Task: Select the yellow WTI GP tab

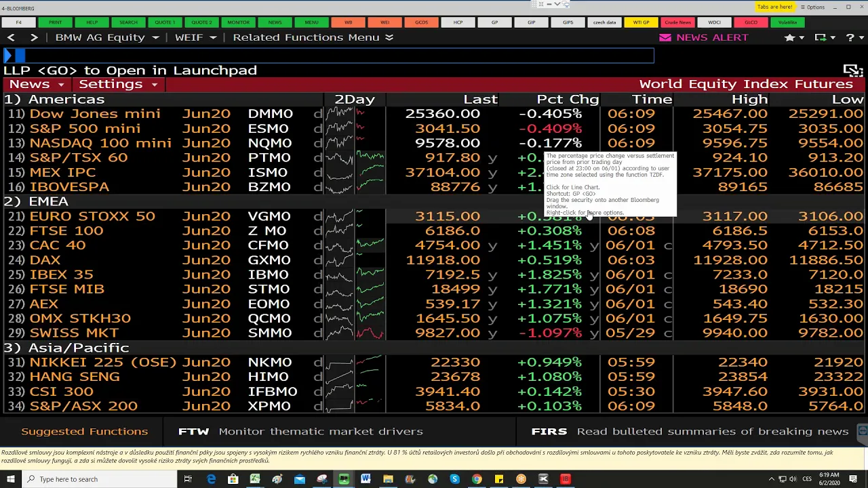Action: click(641, 22)
